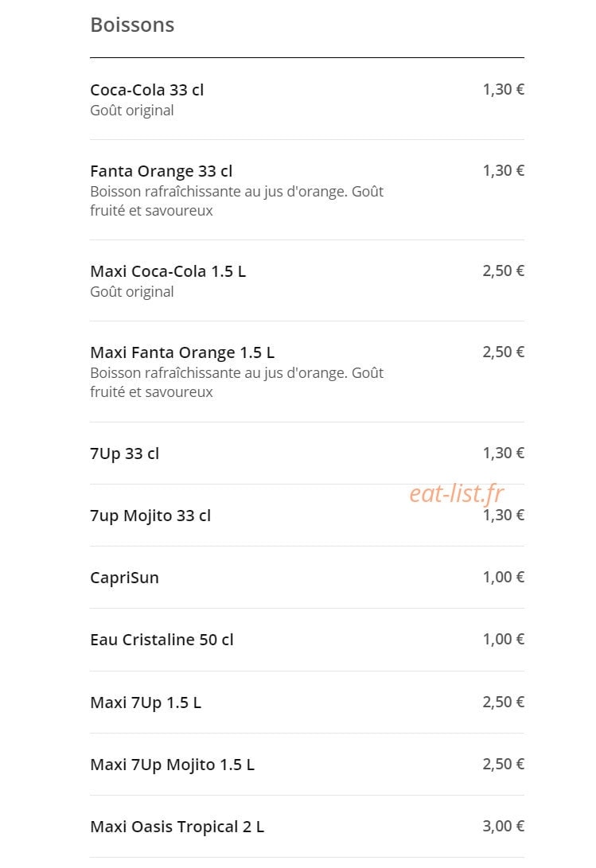596x868 pixels.
Task: Pick the 7Up 33 cl drink
Action: click(307, 453)
